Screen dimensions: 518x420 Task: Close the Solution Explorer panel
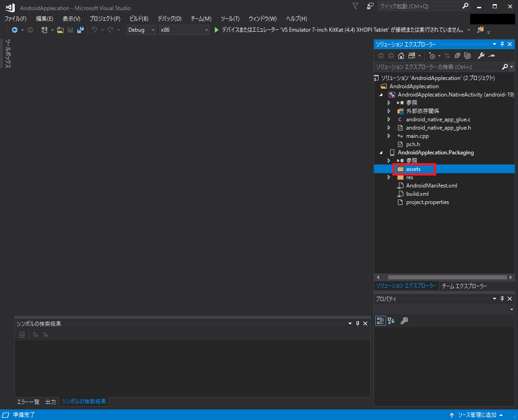tap(510, 44)
